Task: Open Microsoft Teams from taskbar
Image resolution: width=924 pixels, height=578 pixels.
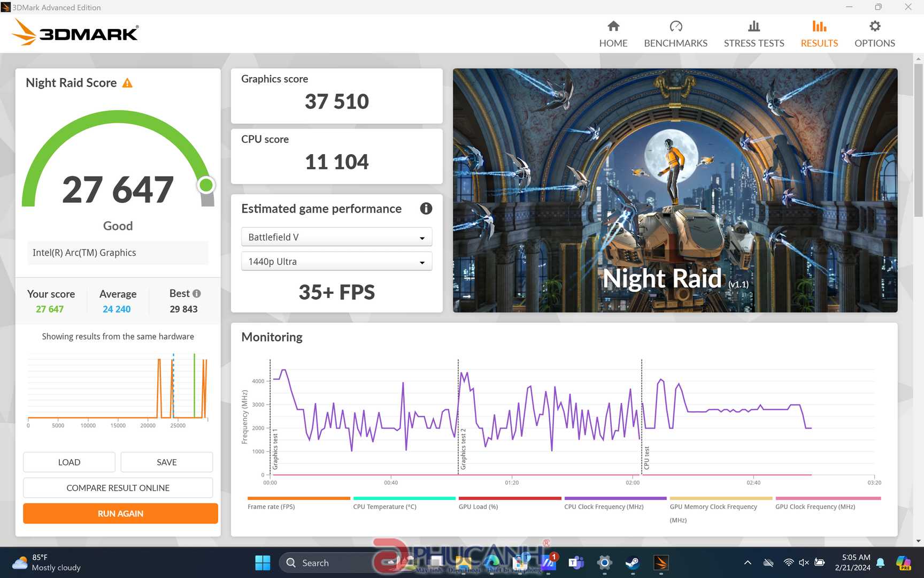Action: coord(576,562)
